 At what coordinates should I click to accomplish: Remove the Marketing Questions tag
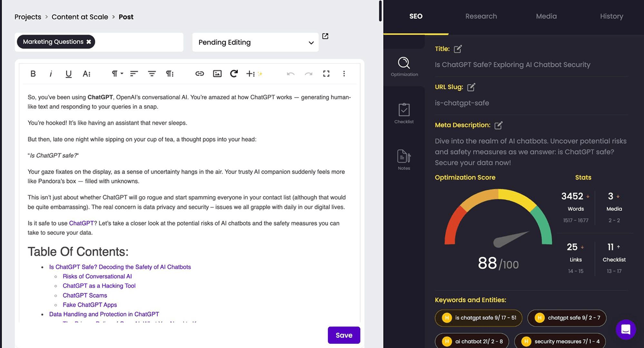coord(89,42)
